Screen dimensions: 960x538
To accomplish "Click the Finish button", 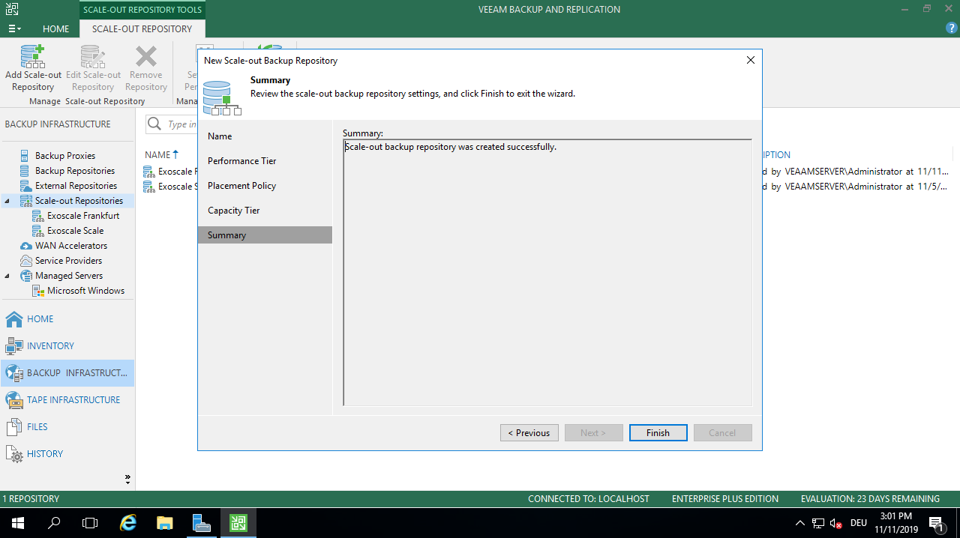I will coord(658,433).
